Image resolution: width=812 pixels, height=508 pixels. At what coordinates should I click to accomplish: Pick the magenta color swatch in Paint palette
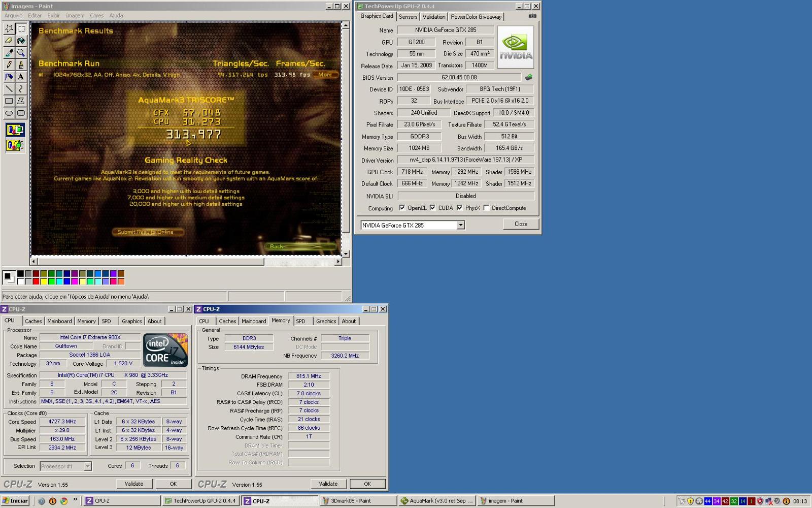(x=75, y=281)
